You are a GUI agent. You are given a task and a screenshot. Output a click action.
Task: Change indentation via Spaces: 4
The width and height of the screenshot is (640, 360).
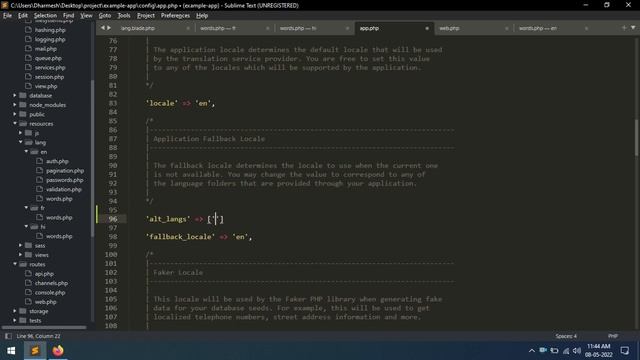[x=566, y=336]
